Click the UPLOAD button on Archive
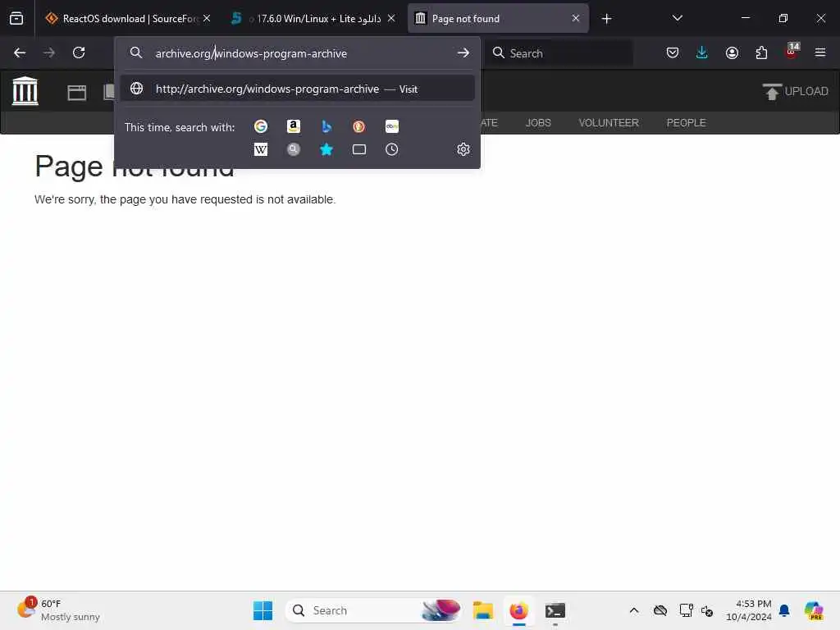 point(795,92)
